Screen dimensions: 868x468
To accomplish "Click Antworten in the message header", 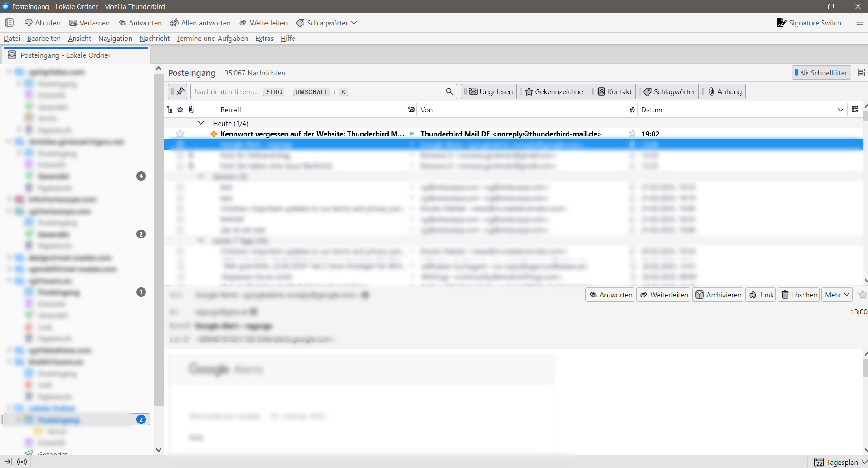I will tap(610, 295).
